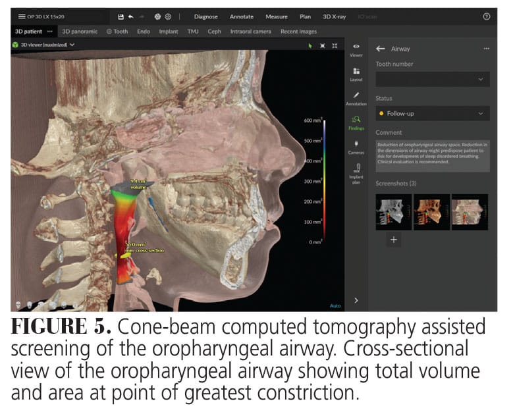Screen dimensions: 513x420
Task: Open help question mark icon
Action: [486, 16]
